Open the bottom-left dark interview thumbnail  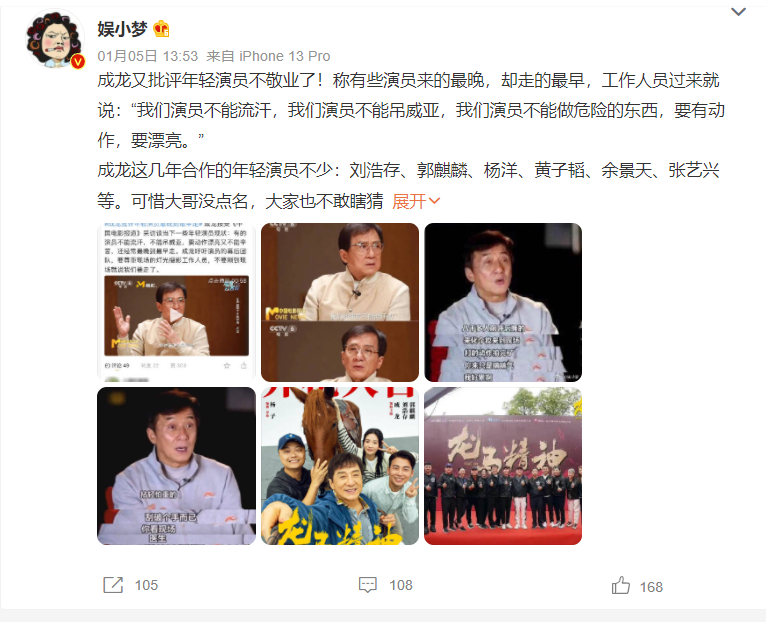(x=176, y=466)
